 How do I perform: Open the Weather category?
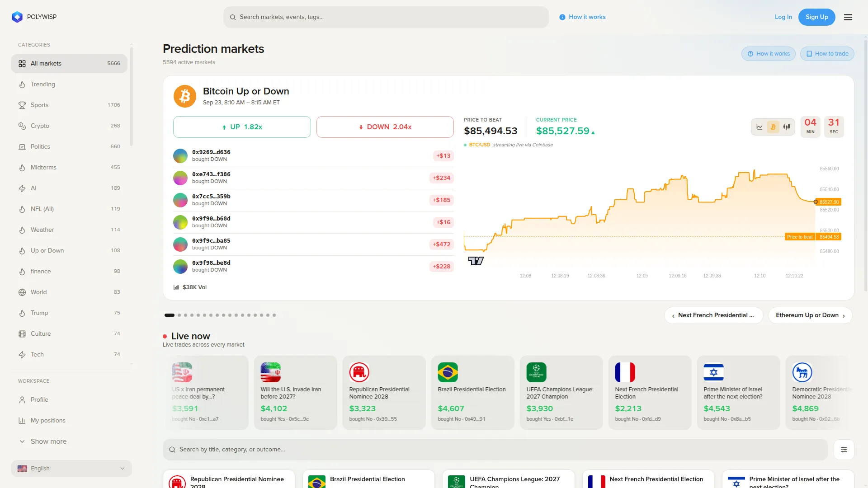pyautogui.click(x=69, y=230)
